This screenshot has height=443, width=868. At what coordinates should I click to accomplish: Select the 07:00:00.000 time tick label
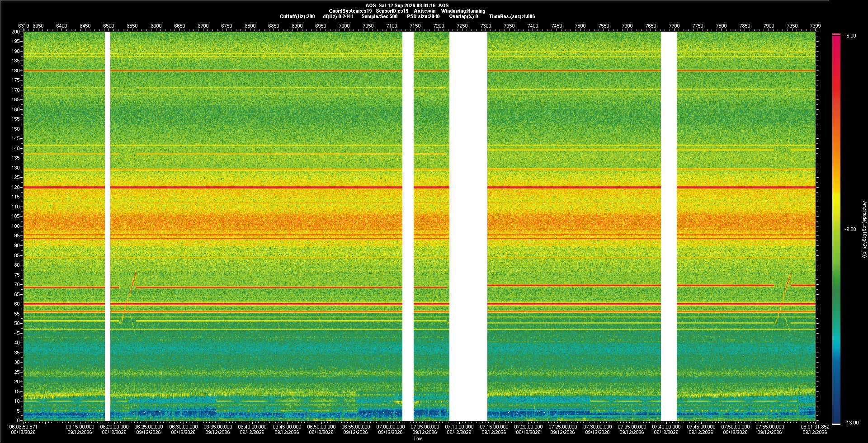point(391,426)
